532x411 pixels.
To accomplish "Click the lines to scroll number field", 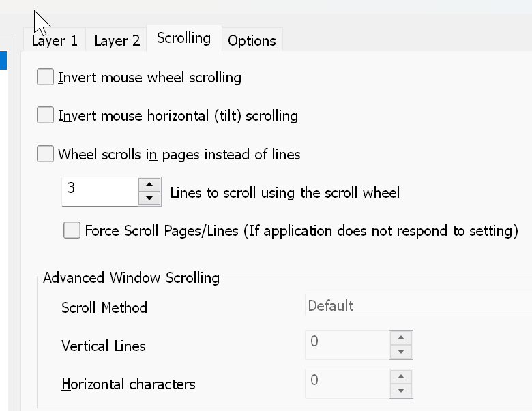I will coord(100,192).
